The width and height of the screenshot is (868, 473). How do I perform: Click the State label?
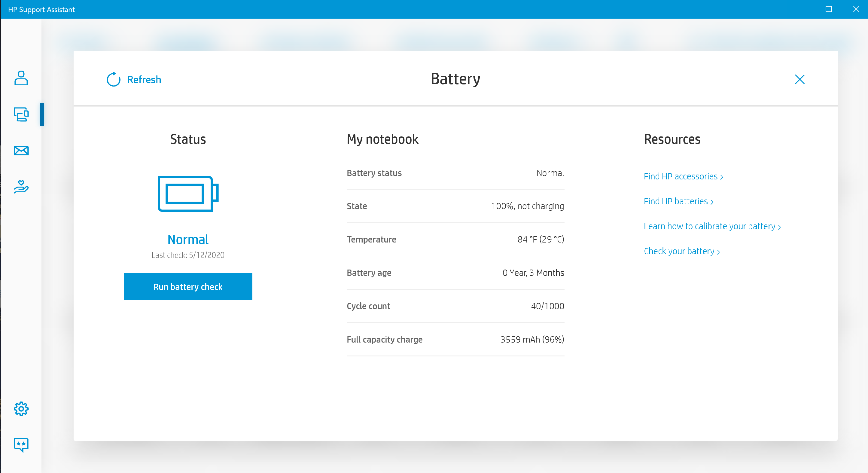(357, 206)
